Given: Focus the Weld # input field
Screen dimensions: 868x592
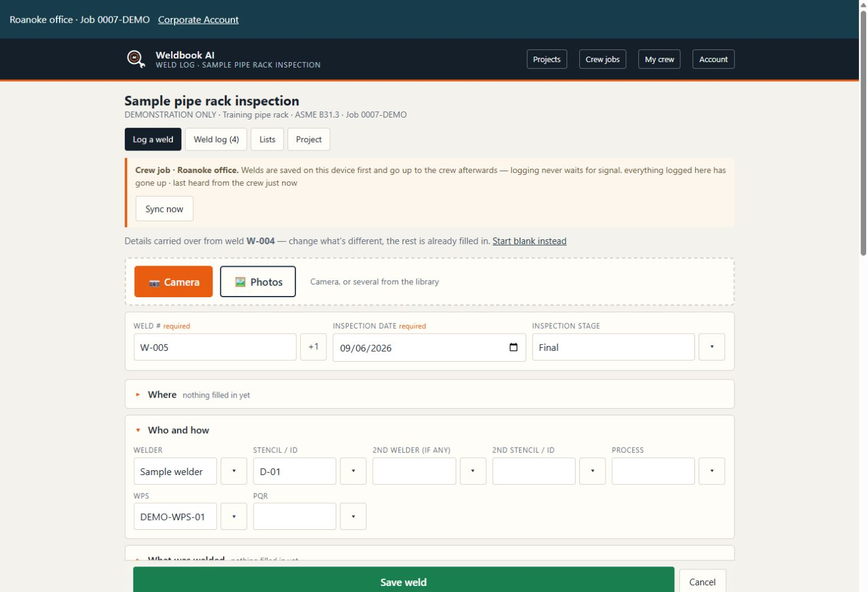Looking at the screenshot, I should click(215, 347).
